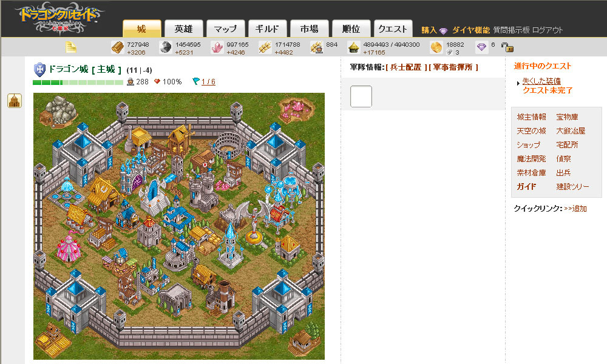Open the 英雄 heroes tab
Screen dimensions: 607x364
pyautogui.click(x=183, y=29)
